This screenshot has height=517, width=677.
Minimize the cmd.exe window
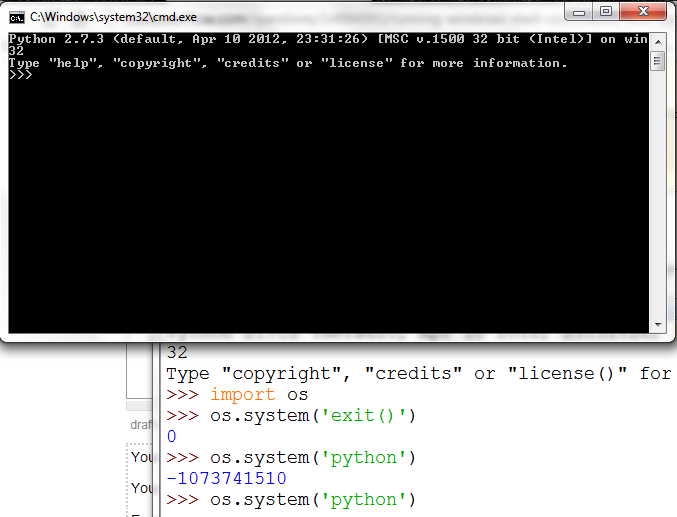pyautogui.click(x=579, y=11)
